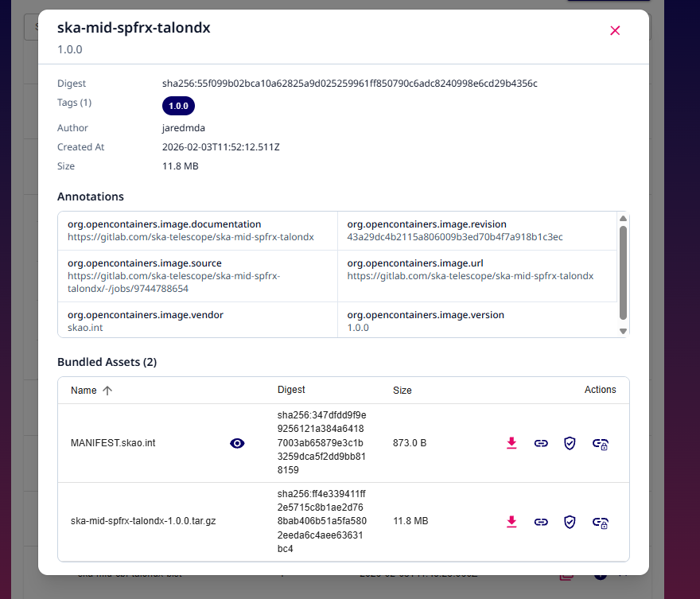Download the MANIFEST.skao.int asset
700x599 pixels.
[x=511, y=443]
